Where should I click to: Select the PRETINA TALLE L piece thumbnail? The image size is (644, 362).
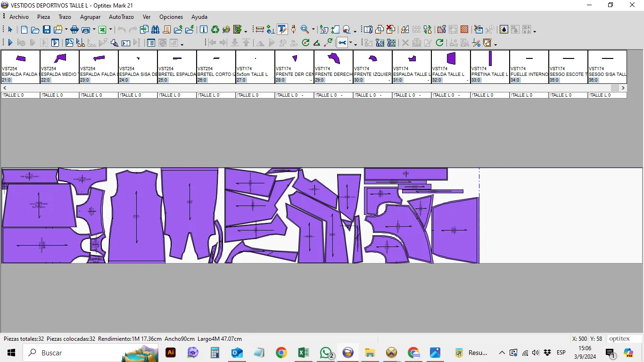490,67
